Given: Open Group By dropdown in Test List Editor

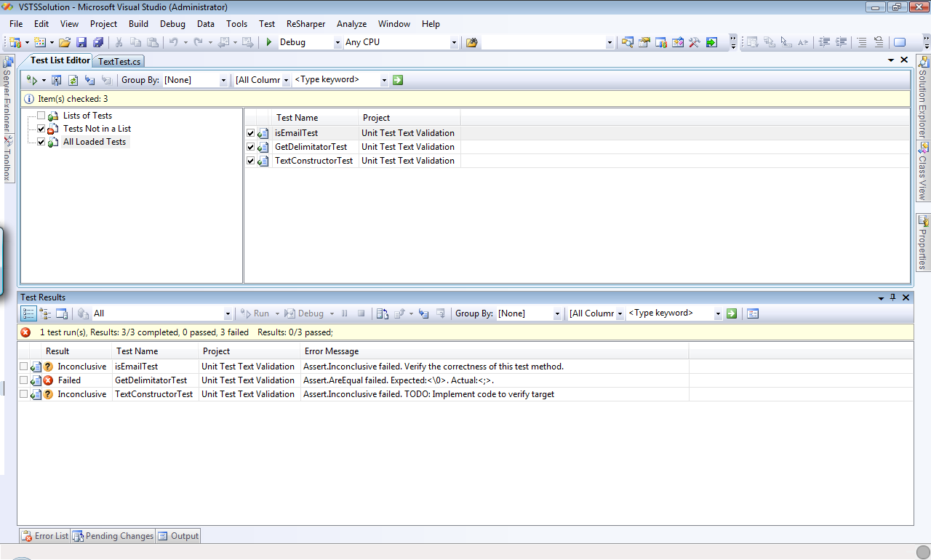Looking at the screenshot, I should [223, 80].
